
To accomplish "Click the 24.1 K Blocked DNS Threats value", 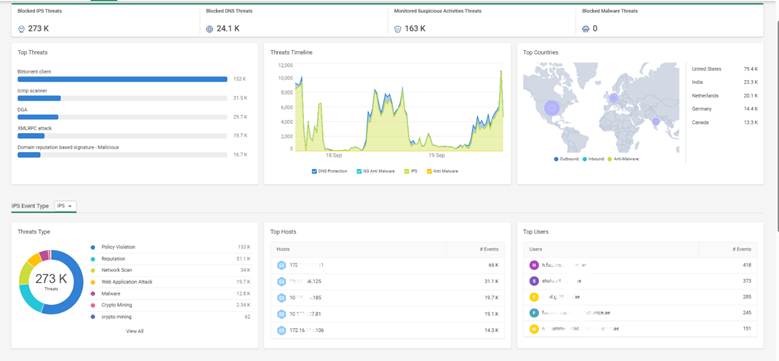I will (228, 29).
